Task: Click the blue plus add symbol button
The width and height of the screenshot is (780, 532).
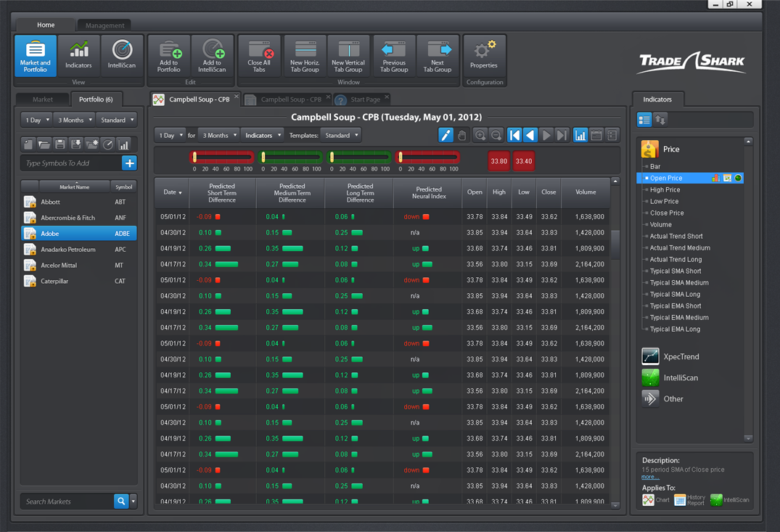Action: pos(129,163)
